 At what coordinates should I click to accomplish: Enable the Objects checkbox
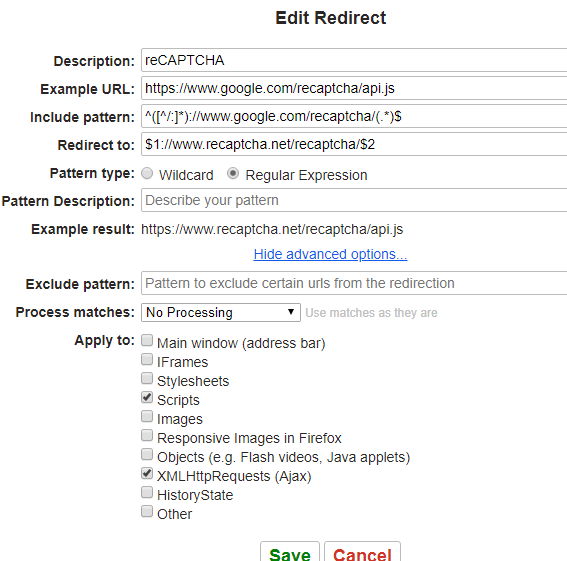coord(147,454)
